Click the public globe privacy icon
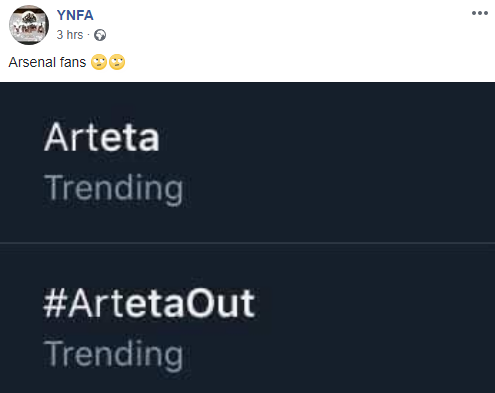495x393 pixels. click(100, 35)
